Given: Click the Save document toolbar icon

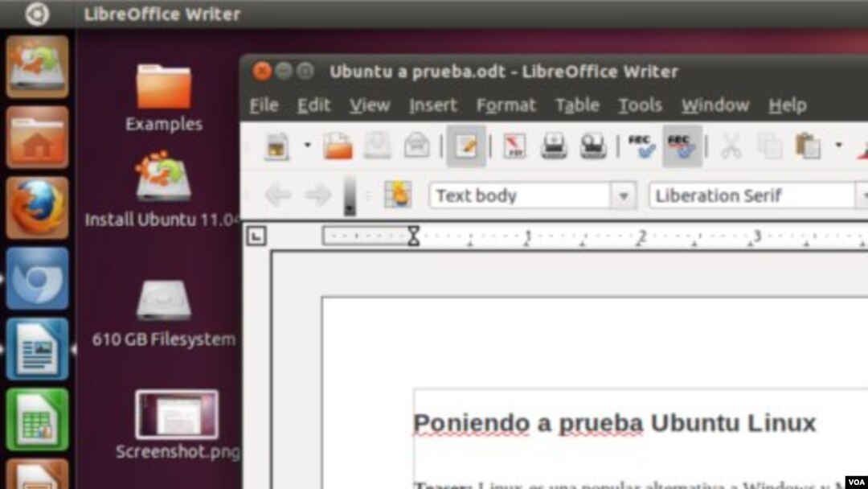Looking at the screenshot, I should click(x=378, y=146).
